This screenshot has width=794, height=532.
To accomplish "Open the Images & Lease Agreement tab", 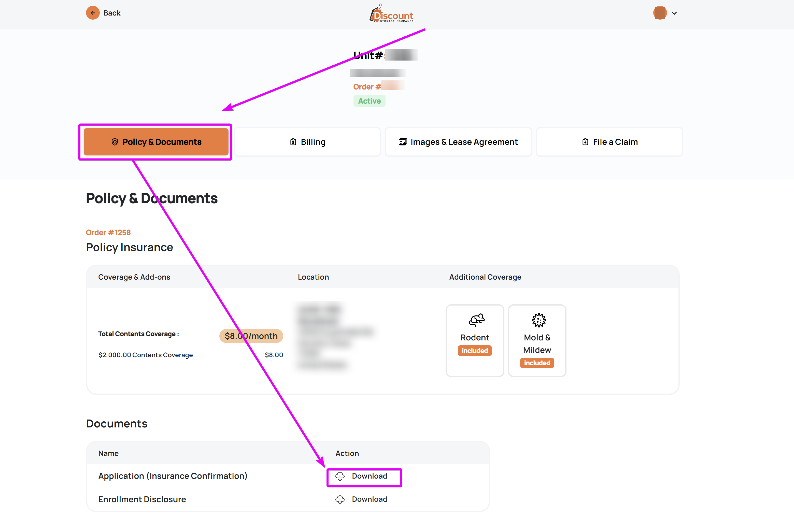I will [458, 142].
